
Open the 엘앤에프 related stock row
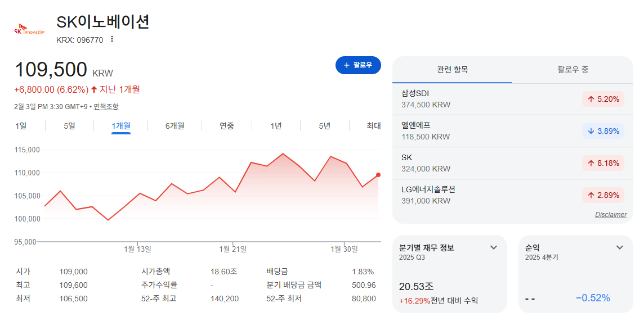513,131
